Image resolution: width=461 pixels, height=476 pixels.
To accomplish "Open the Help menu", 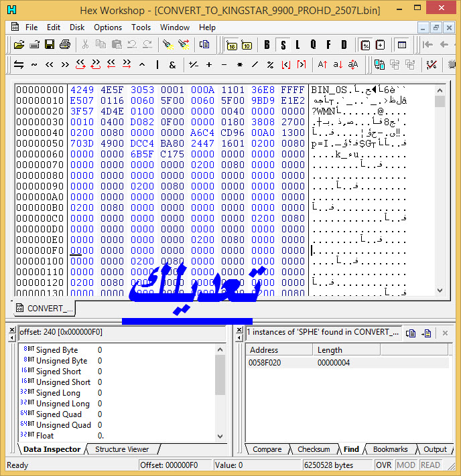I will (207, 27).
